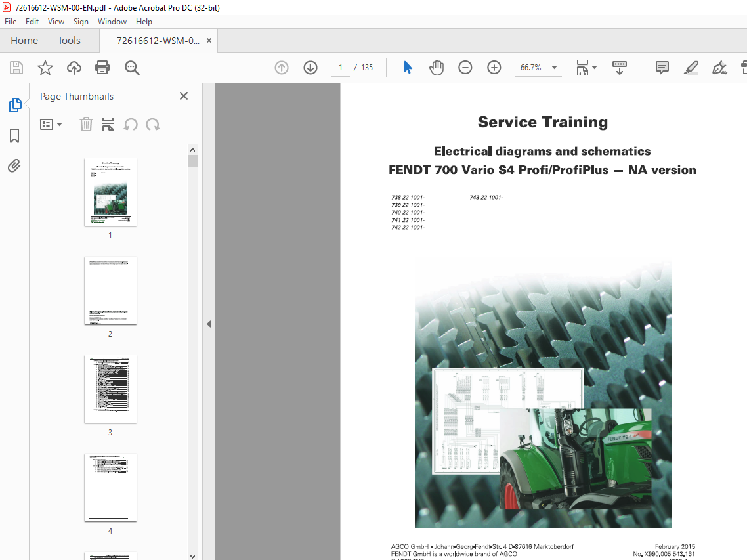Switch to the Home tab
The height and width of the screenshot is (560, 747).
tap(24, 41)
